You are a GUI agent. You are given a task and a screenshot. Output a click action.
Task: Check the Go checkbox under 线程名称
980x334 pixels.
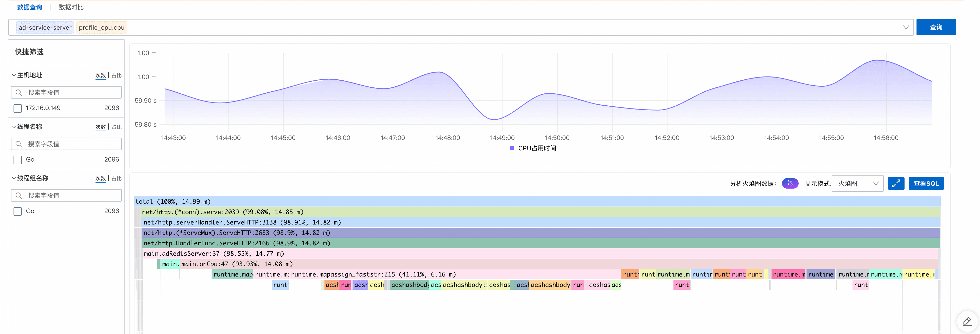[18, 160]
